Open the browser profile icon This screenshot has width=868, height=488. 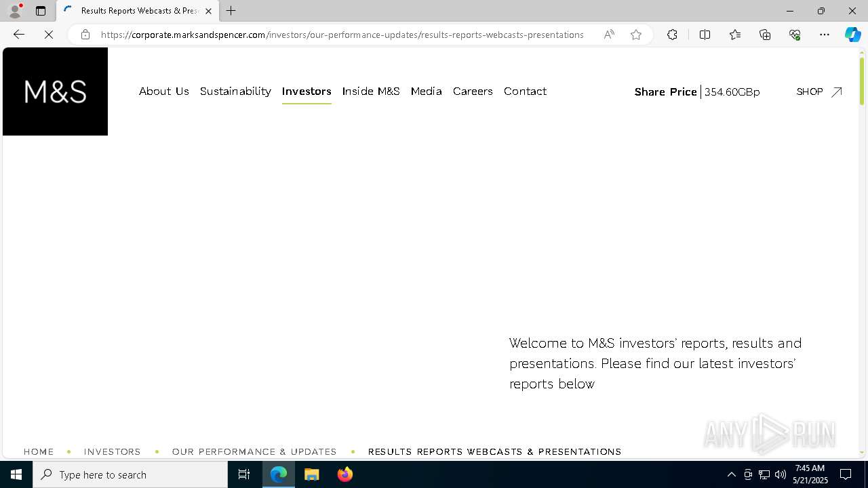coord(15,11)
